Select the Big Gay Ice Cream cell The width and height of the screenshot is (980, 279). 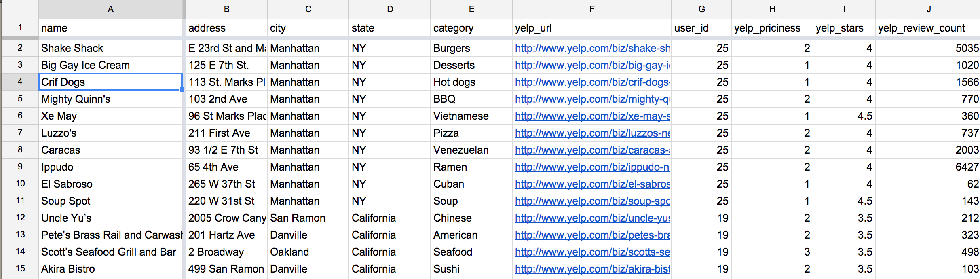pyautogui.click(x=111, y=65)
